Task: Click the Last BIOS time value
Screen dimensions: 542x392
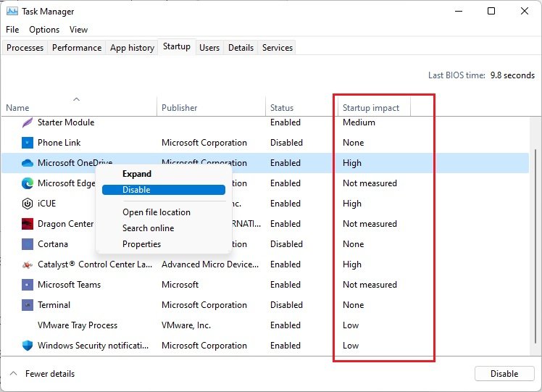Action: coord(512,75)
